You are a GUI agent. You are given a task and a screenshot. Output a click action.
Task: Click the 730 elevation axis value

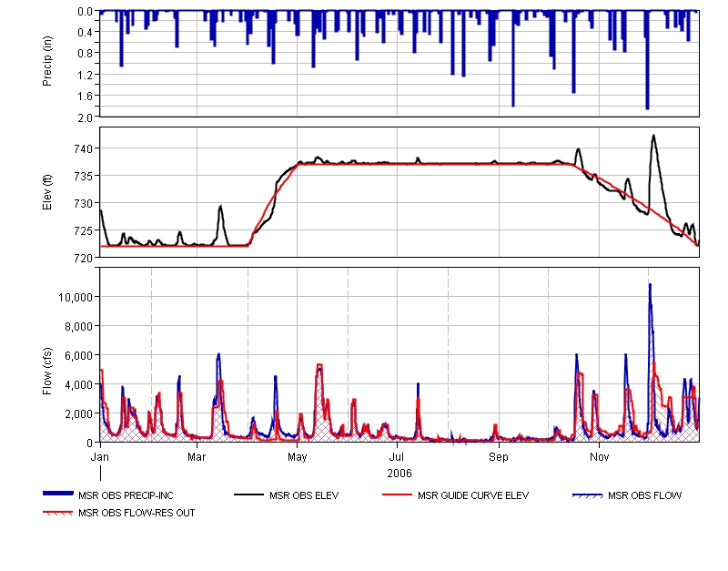[84, 203]
